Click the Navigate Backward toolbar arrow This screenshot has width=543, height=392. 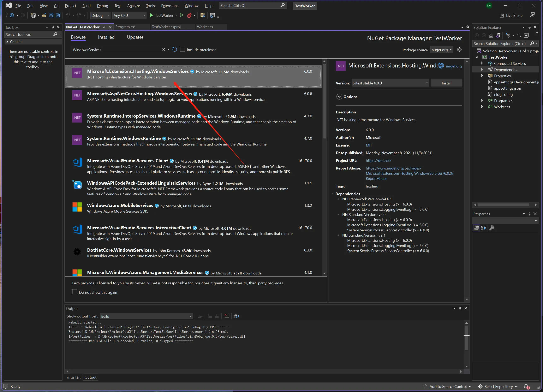[12, 15]
